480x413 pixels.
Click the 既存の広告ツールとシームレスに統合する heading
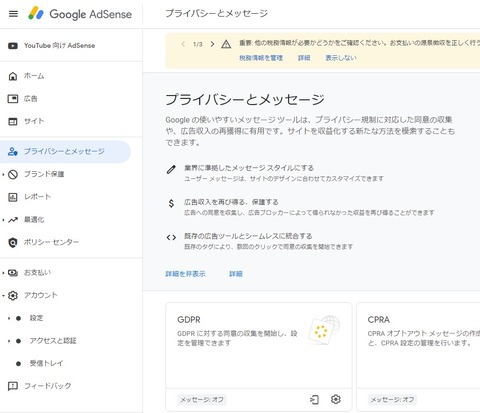tap(248, 236)
